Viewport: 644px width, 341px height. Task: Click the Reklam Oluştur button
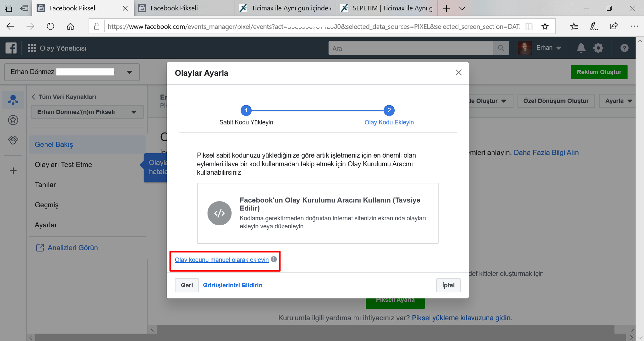[599, 72]
